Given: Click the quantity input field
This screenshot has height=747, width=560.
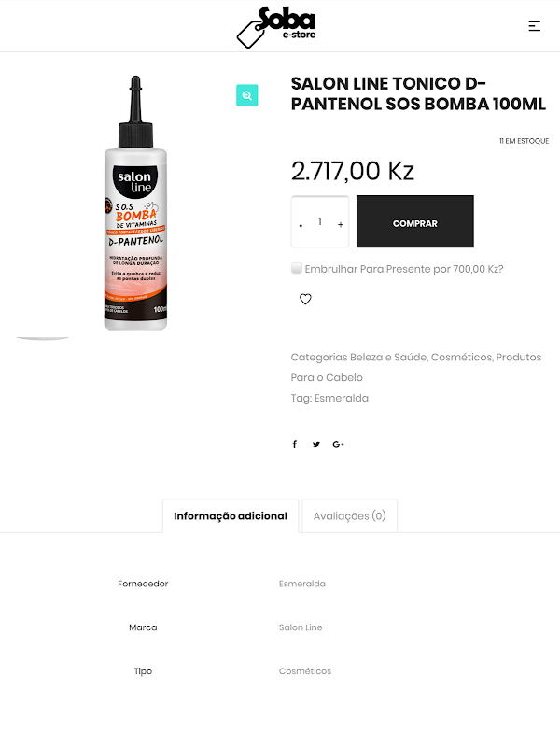Looking at the screenshot, I should point(320,221).
